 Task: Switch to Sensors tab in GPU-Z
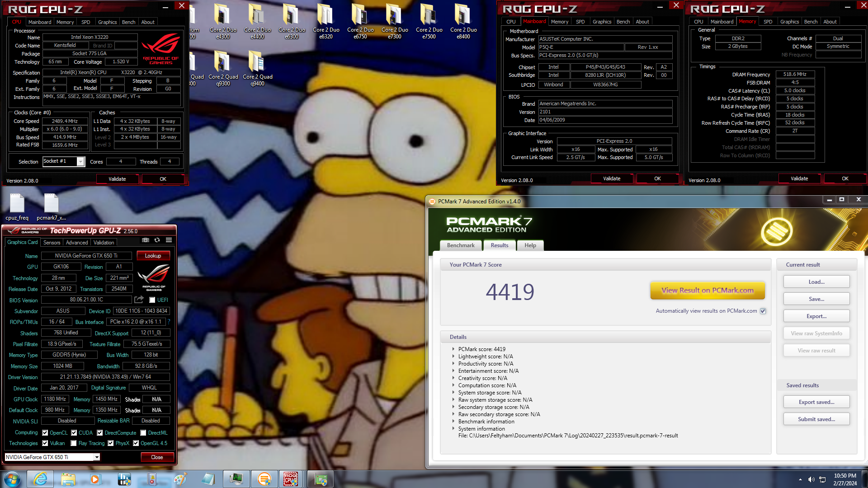52,243
